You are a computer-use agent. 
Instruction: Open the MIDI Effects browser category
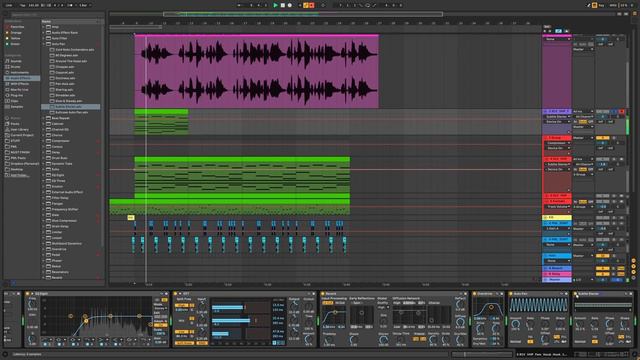[19, 84]
